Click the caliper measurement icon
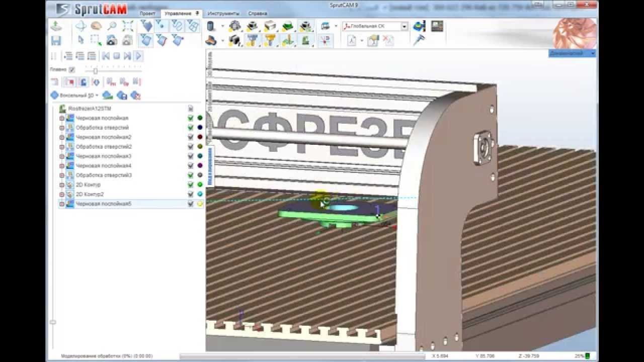Screen dimensions: 644x362 [419, 40]
